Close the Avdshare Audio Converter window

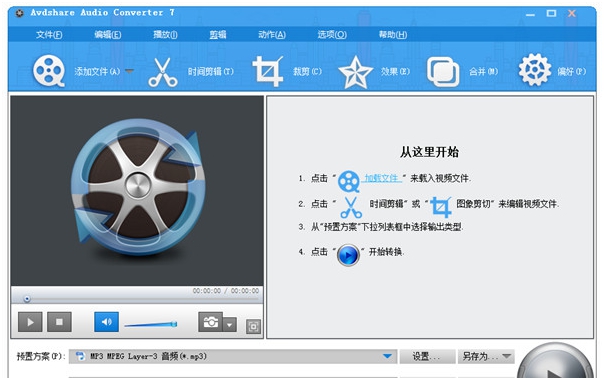point(572,13)
